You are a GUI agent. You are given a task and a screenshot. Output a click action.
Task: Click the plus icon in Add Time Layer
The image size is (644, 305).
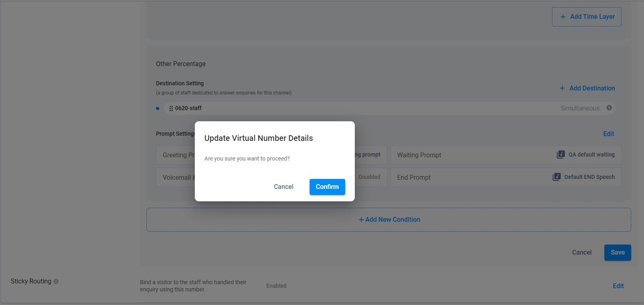tap(563, 17)
